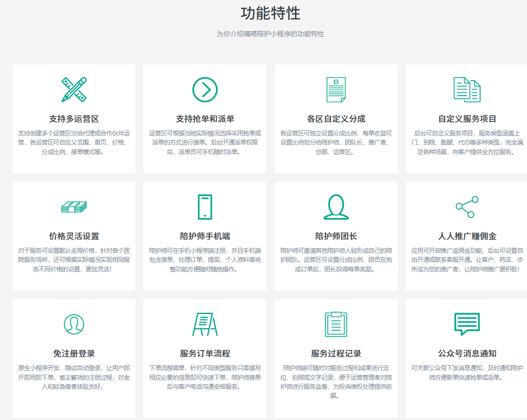Screen dimensions: 527x420
Task: Click the mobile phone icon for 陪护师手机端
Action: point(205,207)
